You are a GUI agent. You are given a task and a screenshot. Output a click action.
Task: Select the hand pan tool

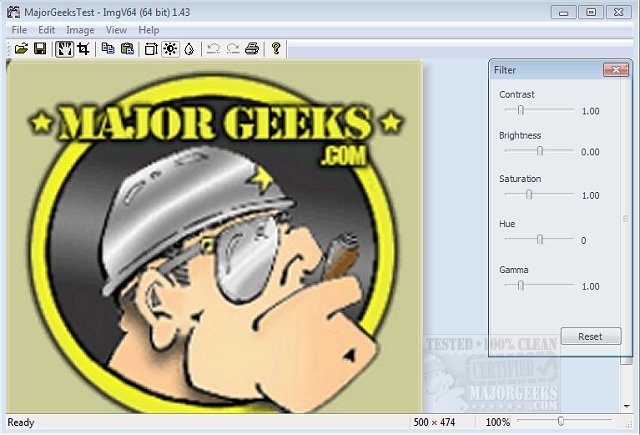coord(64,49)
